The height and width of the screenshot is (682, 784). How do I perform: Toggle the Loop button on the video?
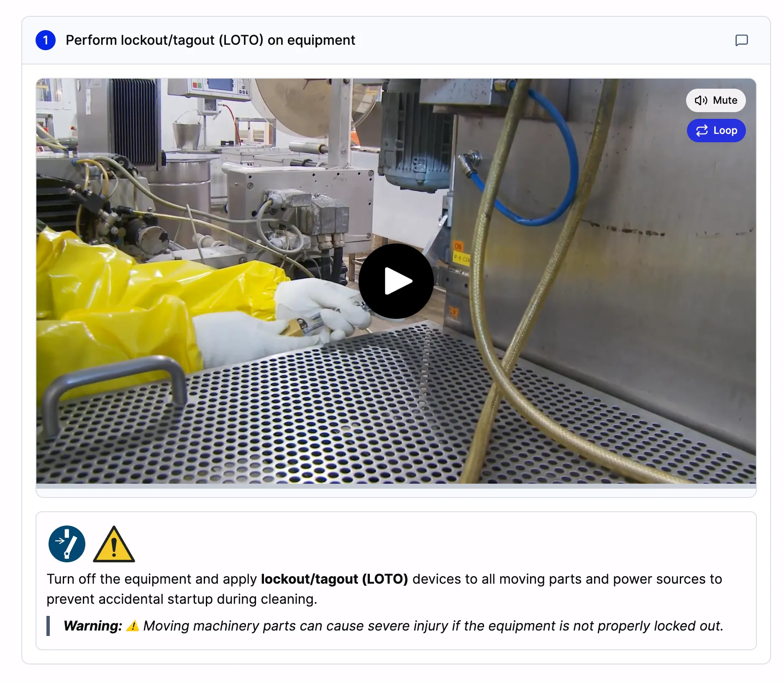tap(716, 131)
